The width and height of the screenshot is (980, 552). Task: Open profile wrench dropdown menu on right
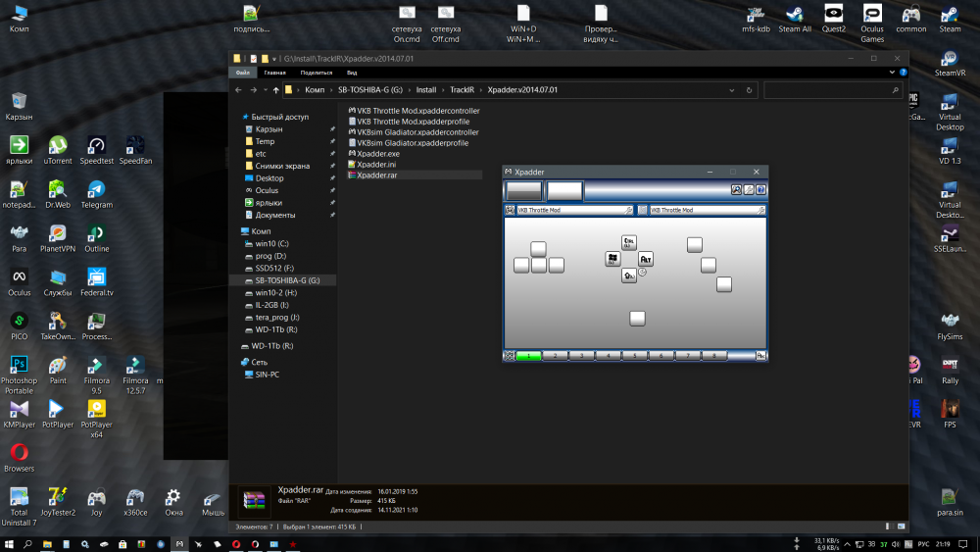click(x=760, y=210)
